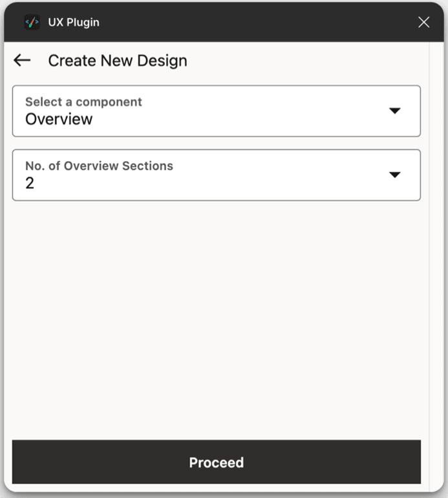Expand the "No. of Overview Sections" dropdown
This screenshot has height=498, width=448.
[216, 175]
